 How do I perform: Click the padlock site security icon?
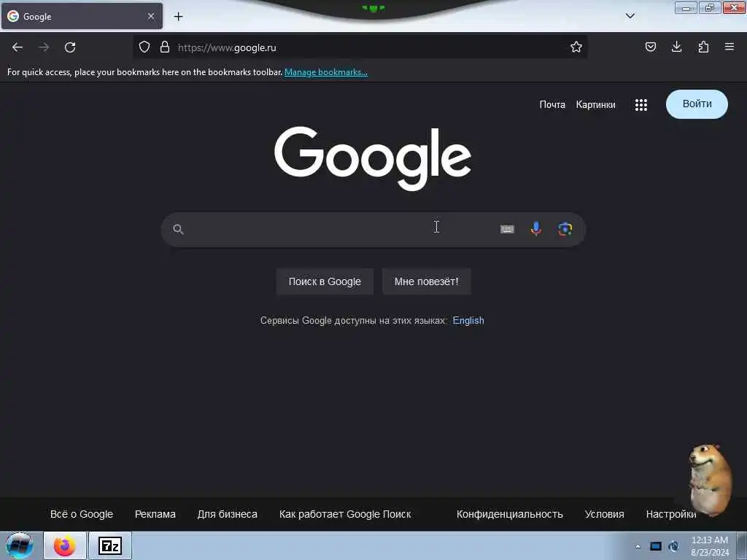pyautogui.click(x=165, y=47)
